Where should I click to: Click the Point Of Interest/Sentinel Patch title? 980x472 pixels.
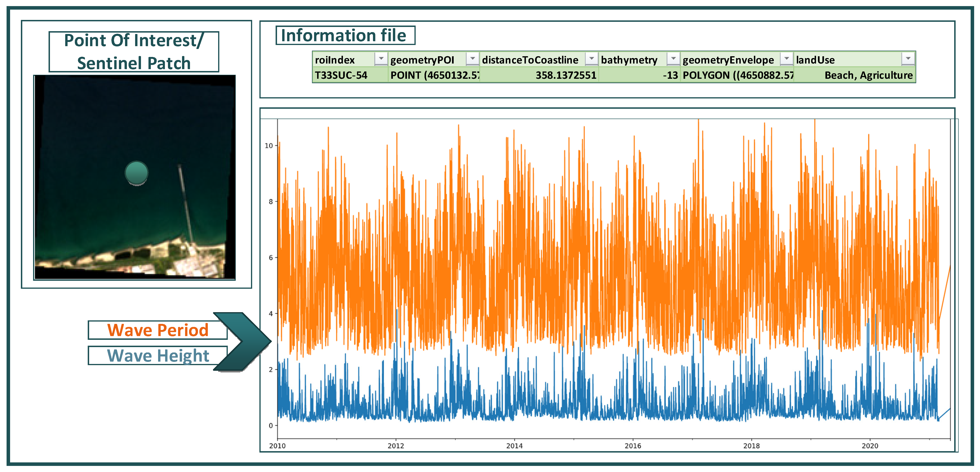133,52
